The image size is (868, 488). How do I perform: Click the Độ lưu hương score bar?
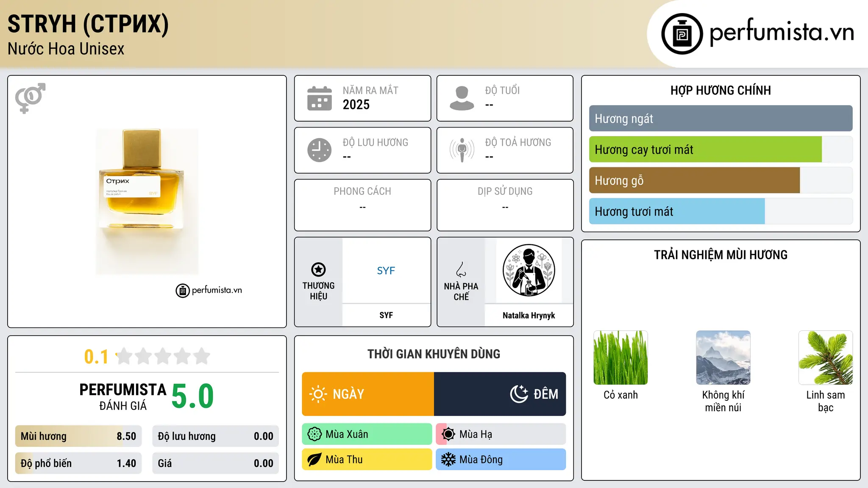click(x=216, y=436)
